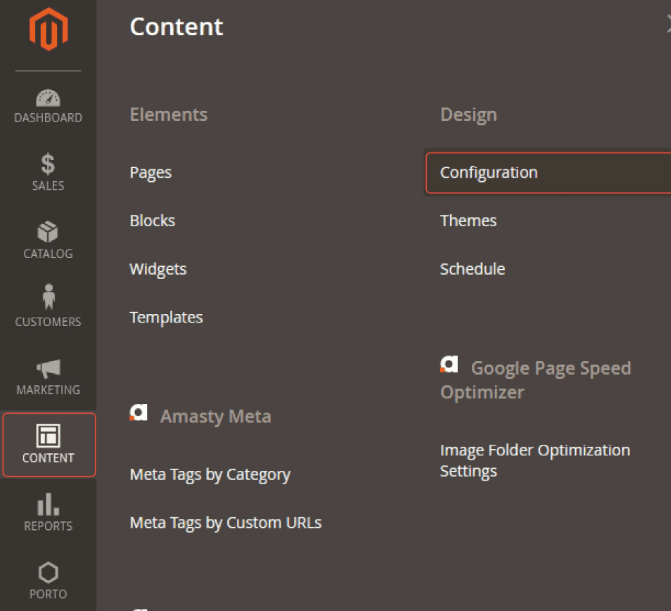The height and width of the screenshot is (611, 671).
Task: Open the Catalog sidebar menu
Action: pos(48,240)
